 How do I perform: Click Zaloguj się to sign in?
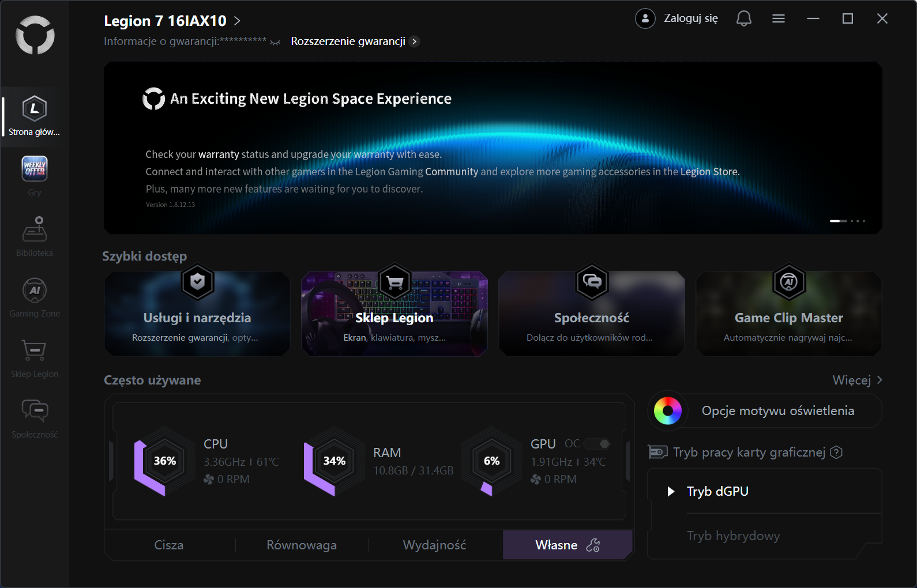[x=690, y=18]
